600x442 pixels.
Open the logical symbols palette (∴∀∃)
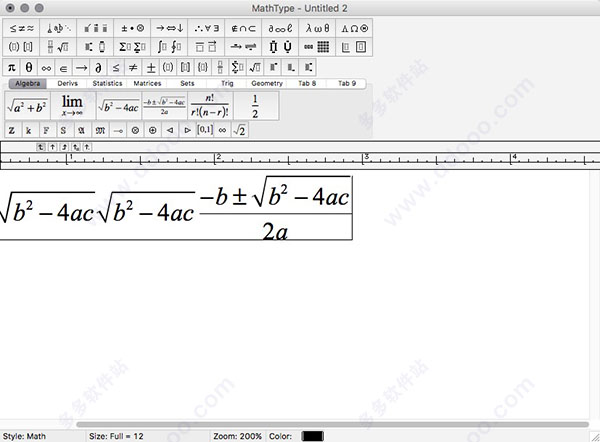[207, 28]
